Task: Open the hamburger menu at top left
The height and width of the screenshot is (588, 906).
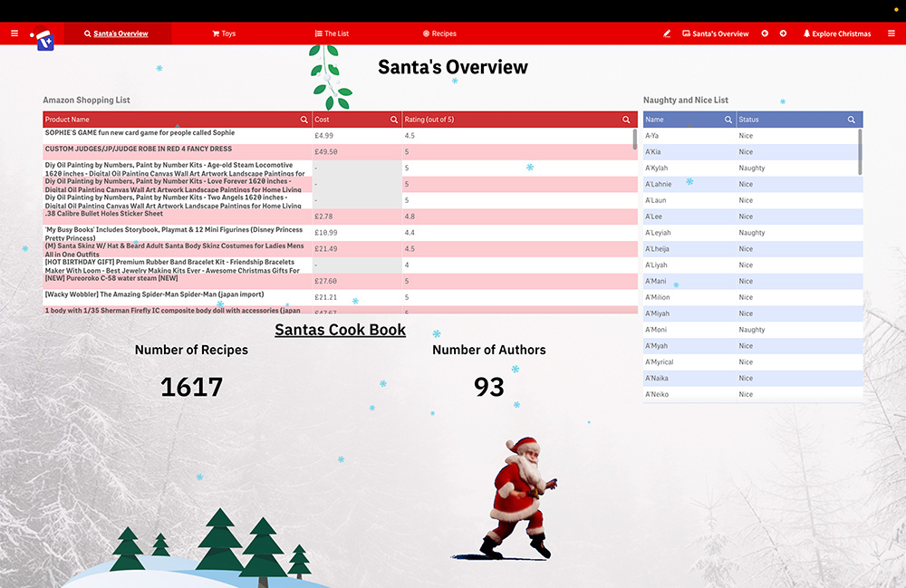Action: (x=14, y=34)
